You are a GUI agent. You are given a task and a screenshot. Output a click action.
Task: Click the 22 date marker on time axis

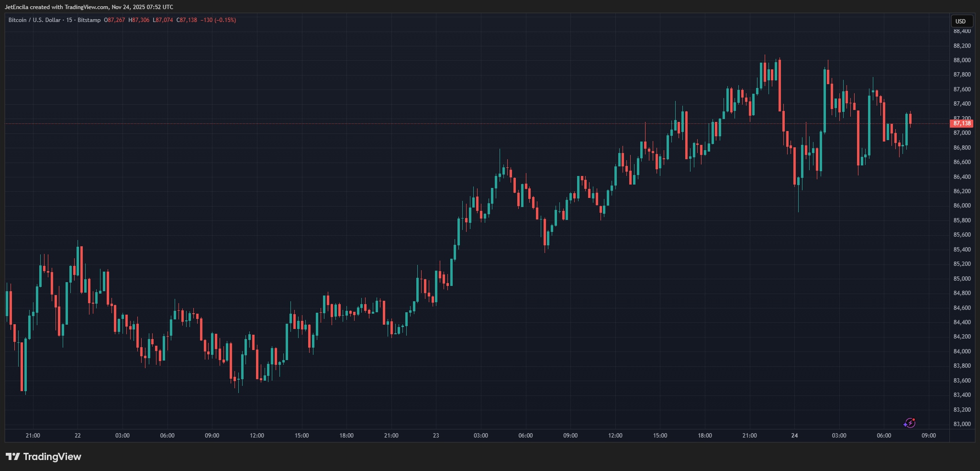pos(78,436)
